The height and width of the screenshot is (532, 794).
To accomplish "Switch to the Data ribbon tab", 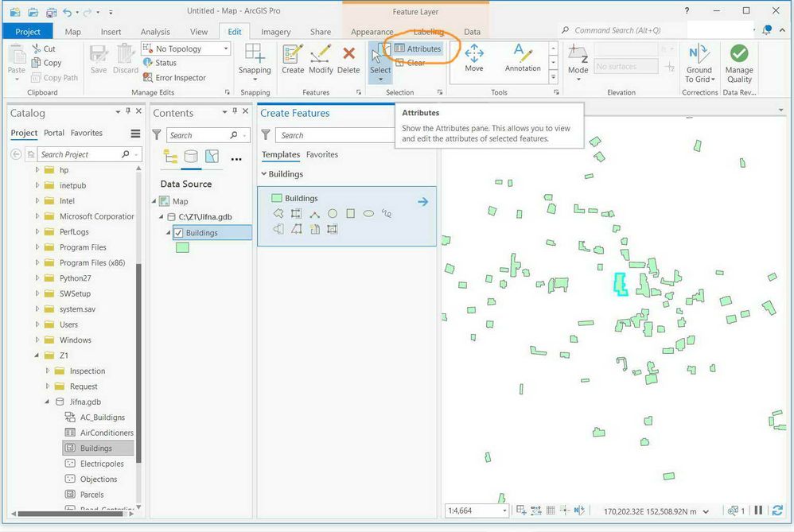I will coord(472,31).
